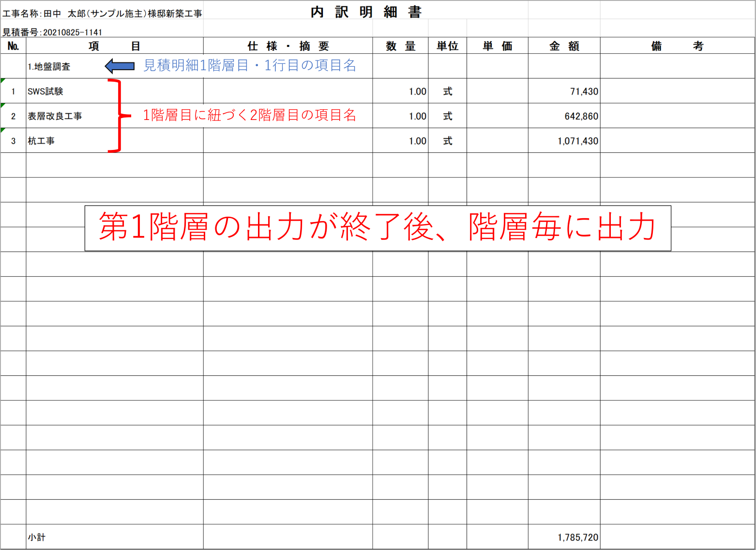
Task: Click the blue annotation text beside 地盤調査
Action: [249, 65]
